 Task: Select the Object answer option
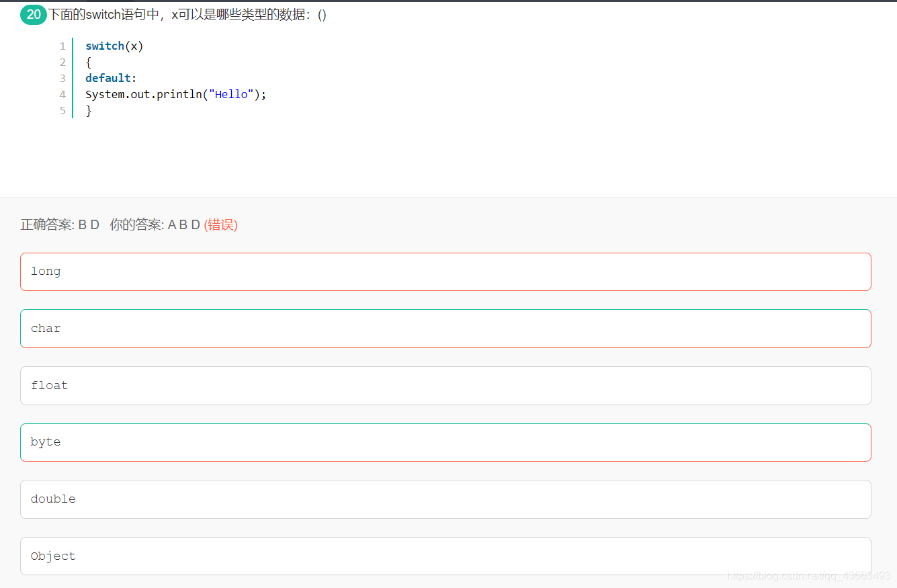coord(445,556)
